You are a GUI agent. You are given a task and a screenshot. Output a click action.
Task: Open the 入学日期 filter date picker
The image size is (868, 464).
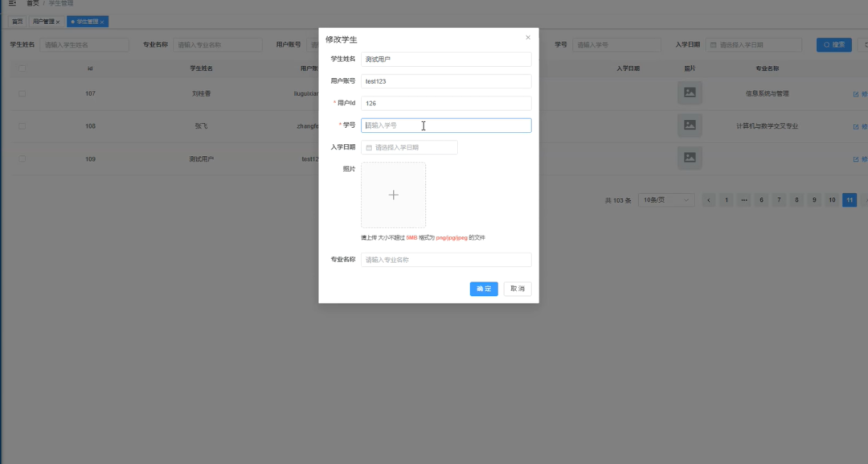[753, 45]
